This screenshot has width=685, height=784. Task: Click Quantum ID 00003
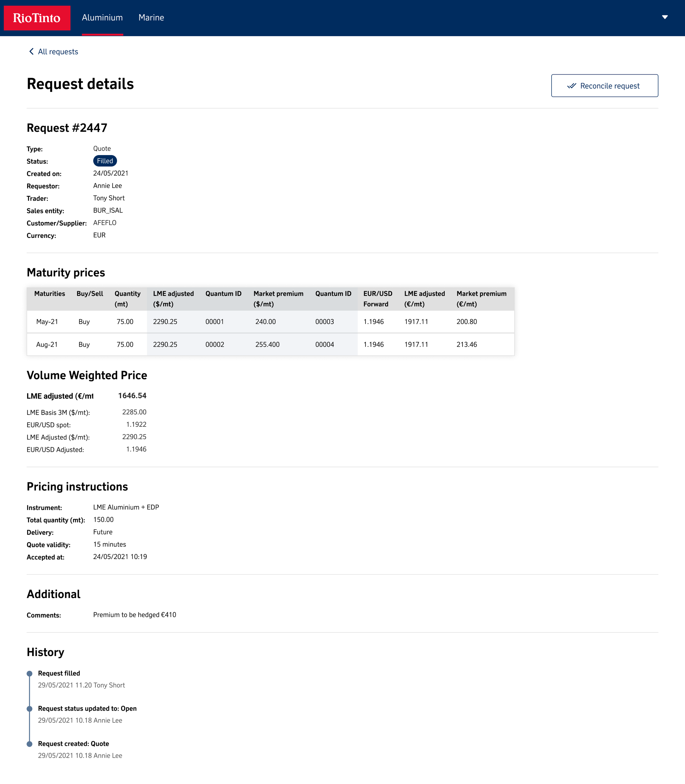[324, 321]
